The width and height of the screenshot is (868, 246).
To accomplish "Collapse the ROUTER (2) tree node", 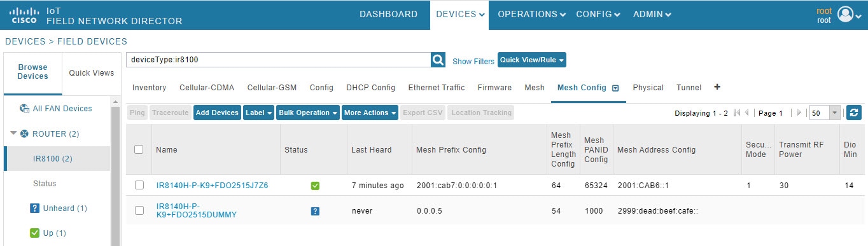I will [13, 133].
